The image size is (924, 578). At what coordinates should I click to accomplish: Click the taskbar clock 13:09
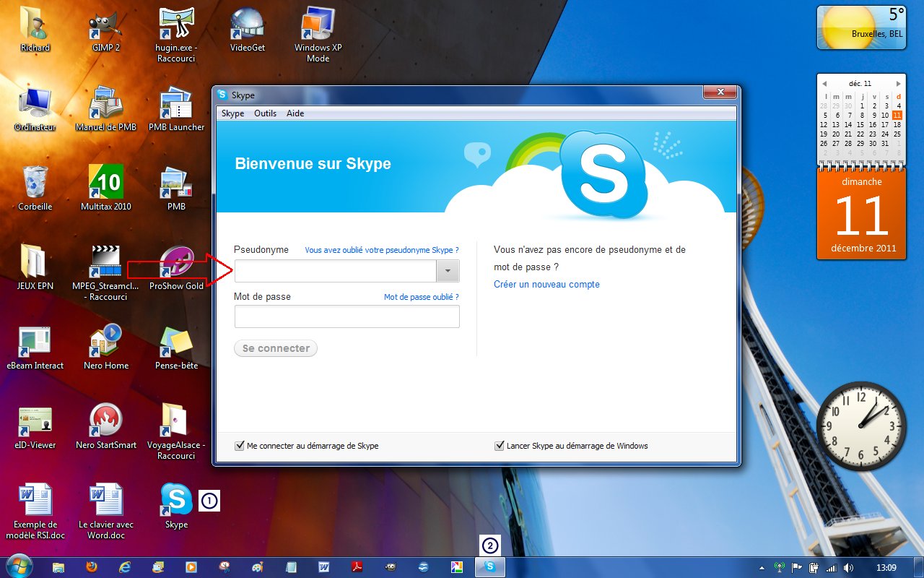[886, 568]
